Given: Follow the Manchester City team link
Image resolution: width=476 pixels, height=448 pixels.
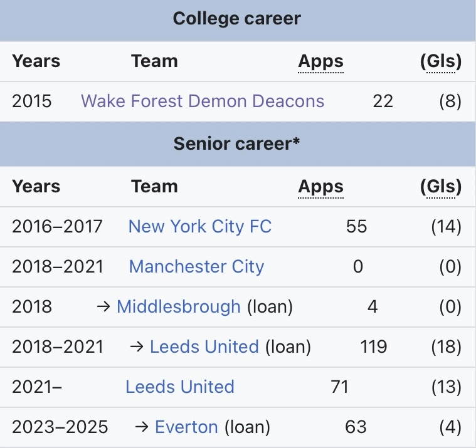Looking at the screenshot, I should click(x=196, y=266).
